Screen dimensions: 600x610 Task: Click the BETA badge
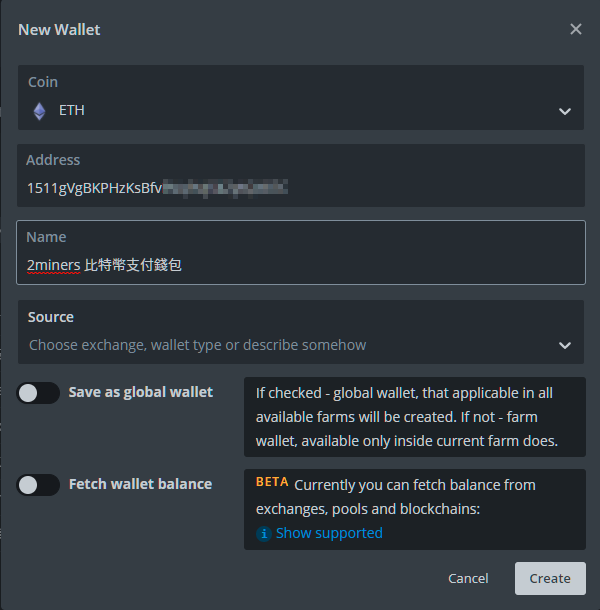272,482
